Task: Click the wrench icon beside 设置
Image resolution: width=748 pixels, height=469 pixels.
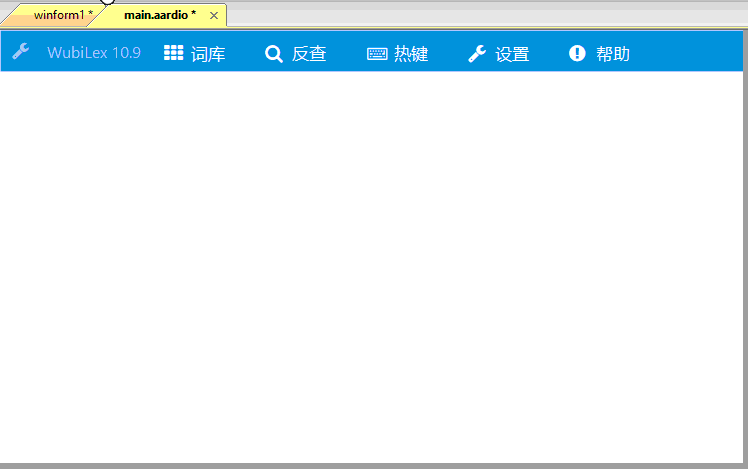Action: pyautogui.click(x=477, y=54)
